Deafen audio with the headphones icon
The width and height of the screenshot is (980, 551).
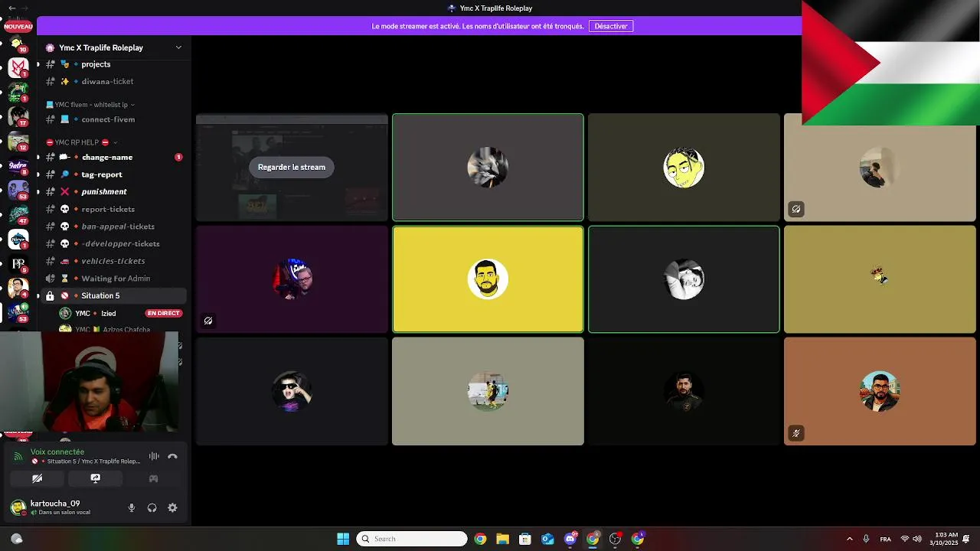click(152, 507)
